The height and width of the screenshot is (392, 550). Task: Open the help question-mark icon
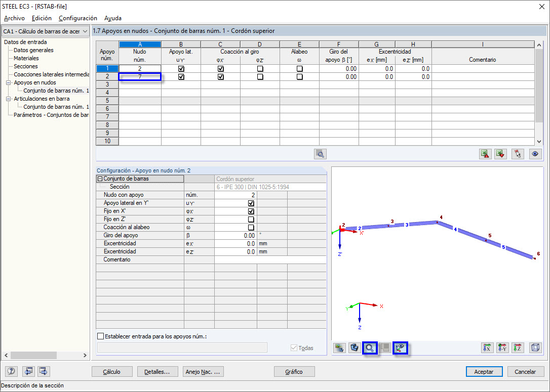11,371
